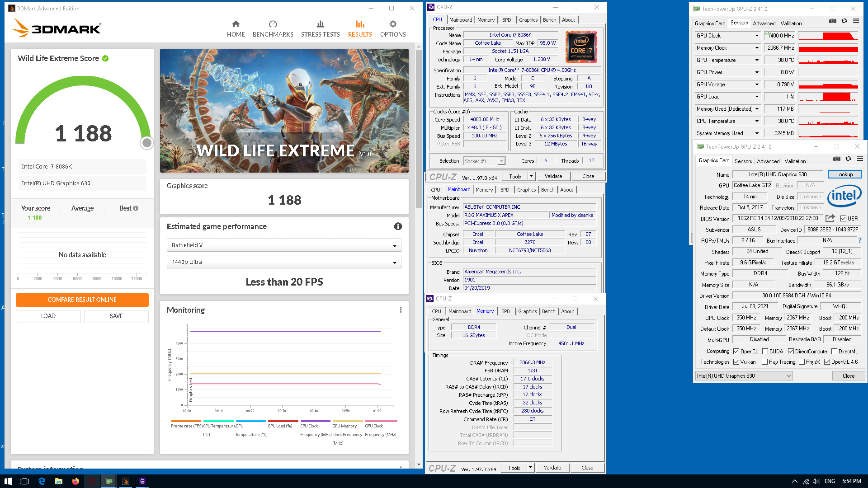
Task: Open Task View on the taskbar
Action: point(24,481)
